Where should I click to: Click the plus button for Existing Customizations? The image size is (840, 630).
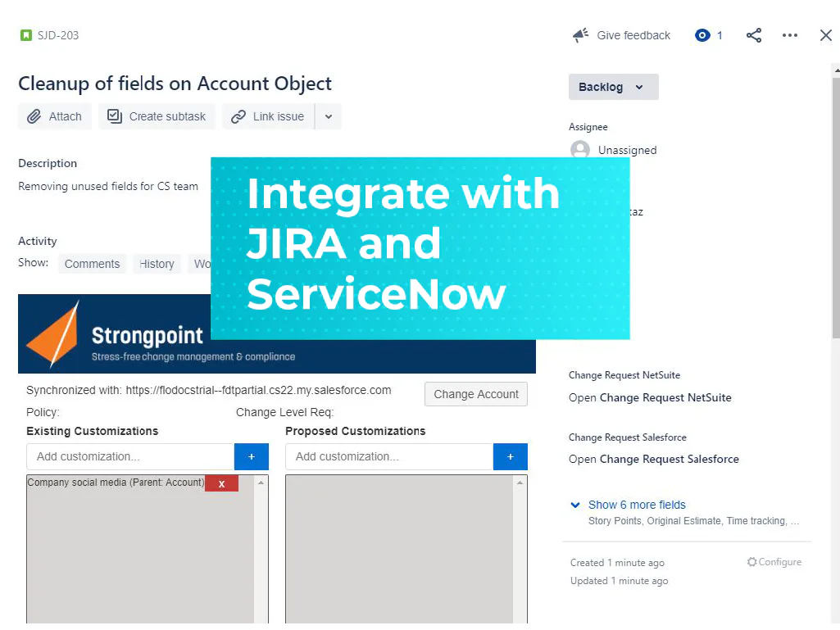252,456
